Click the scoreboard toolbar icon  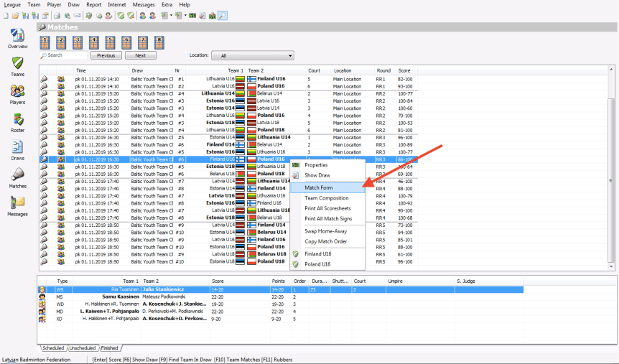[x=192, y=16]
